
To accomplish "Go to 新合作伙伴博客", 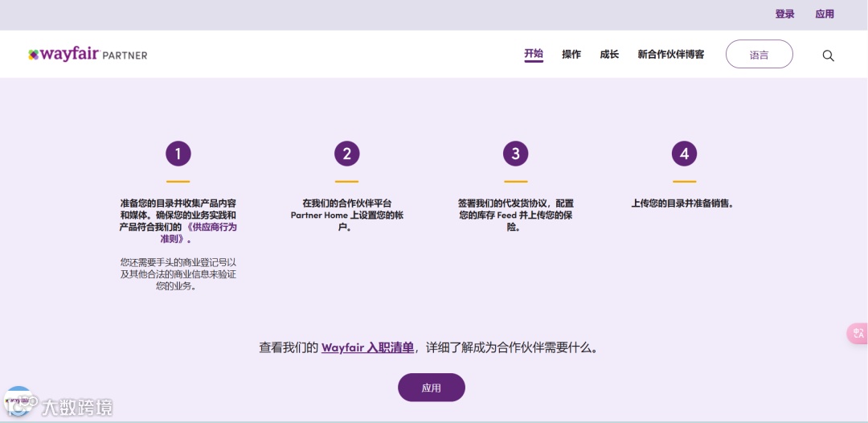I will pos(671,54).
